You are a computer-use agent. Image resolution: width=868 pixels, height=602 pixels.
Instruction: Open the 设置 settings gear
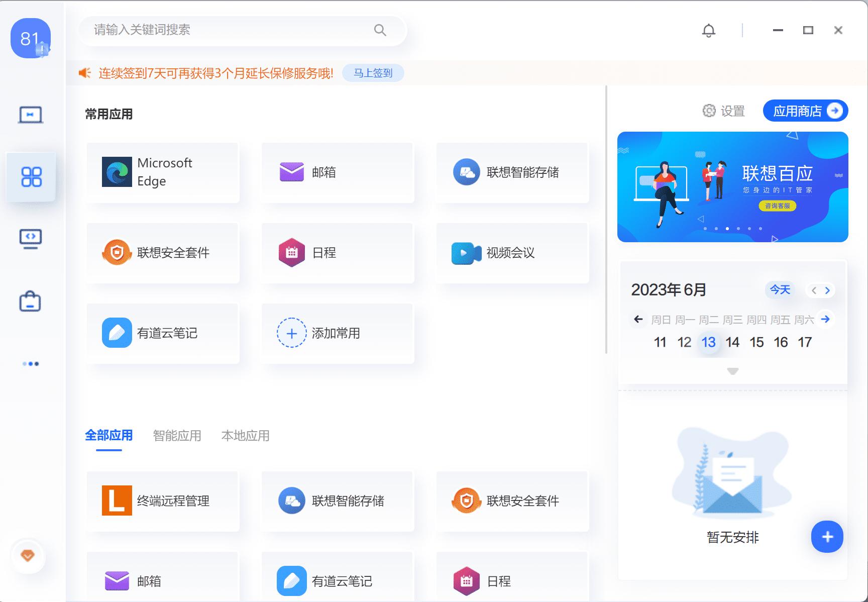(x=723, y=111)
